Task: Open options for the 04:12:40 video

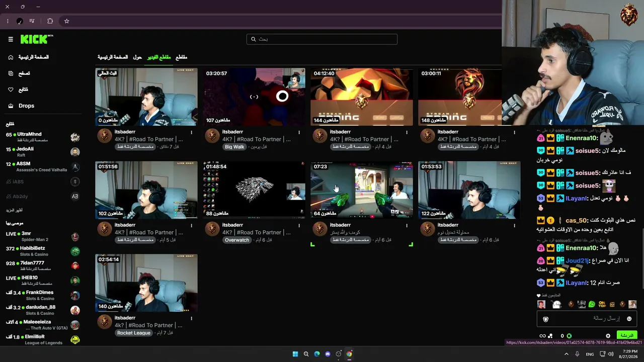Action: pos(407,133)
